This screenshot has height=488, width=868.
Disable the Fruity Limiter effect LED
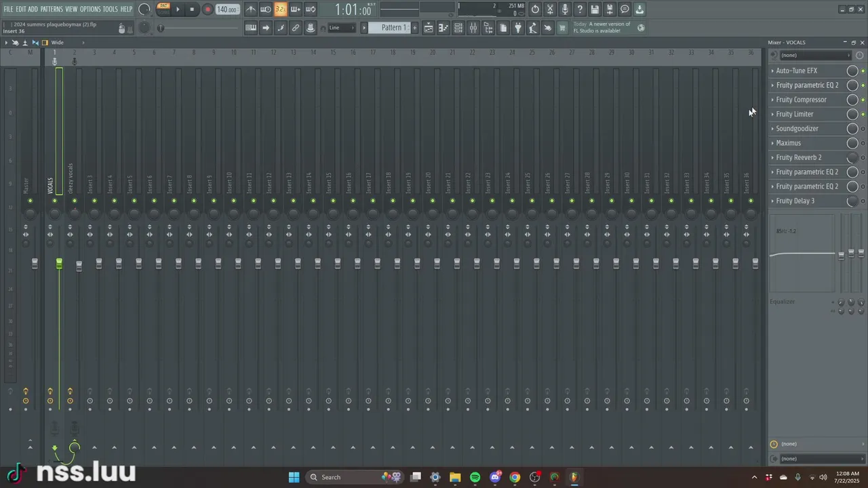click(x=863, y=115)
